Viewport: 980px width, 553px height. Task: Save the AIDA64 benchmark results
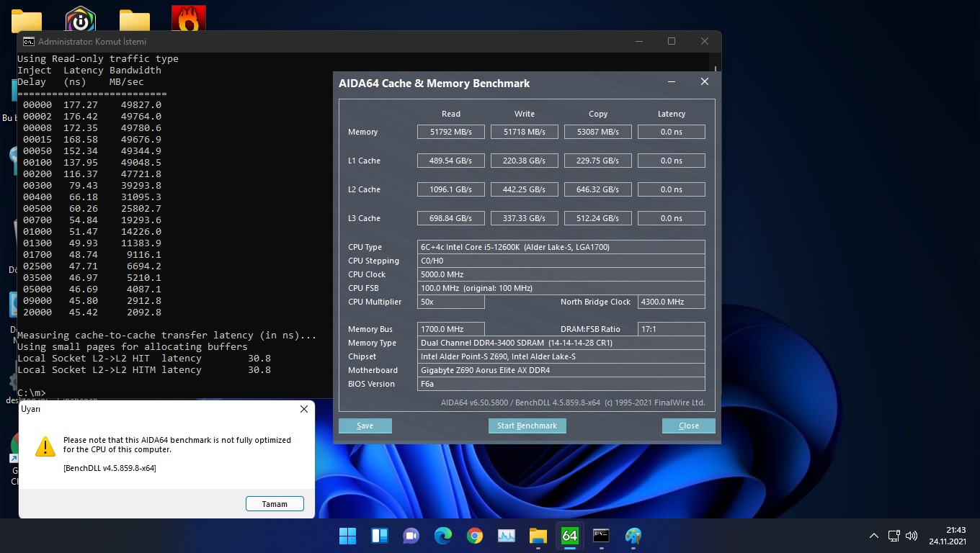point(365,426)
